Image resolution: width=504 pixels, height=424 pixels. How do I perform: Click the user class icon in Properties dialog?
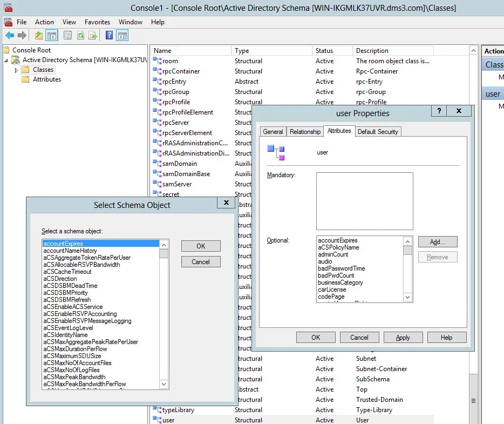[x=276, y=152]
